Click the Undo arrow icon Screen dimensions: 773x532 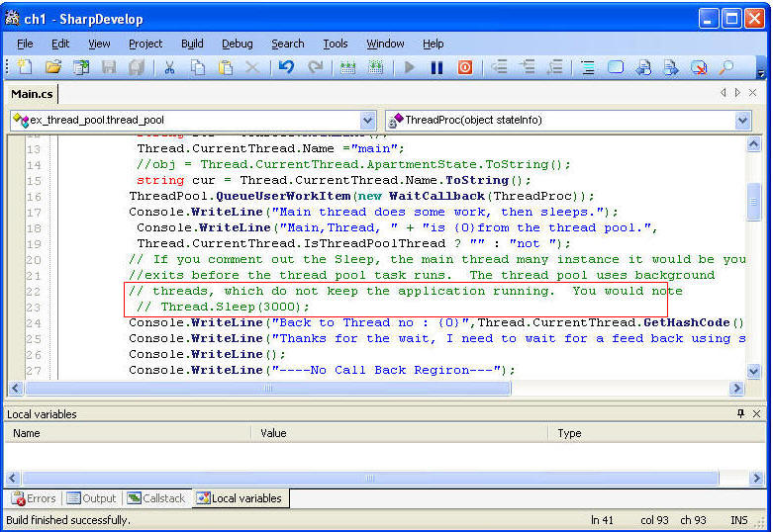(286, 67)
